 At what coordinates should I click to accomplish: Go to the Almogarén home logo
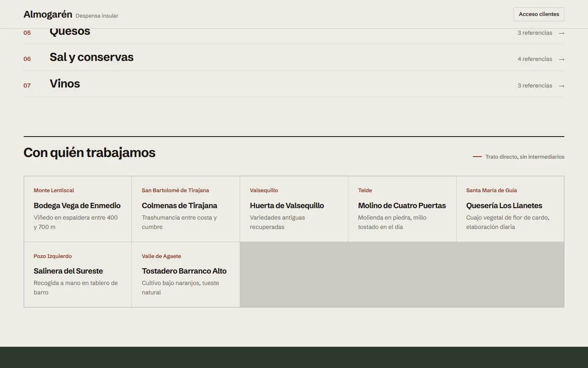(x=48, y=14)
